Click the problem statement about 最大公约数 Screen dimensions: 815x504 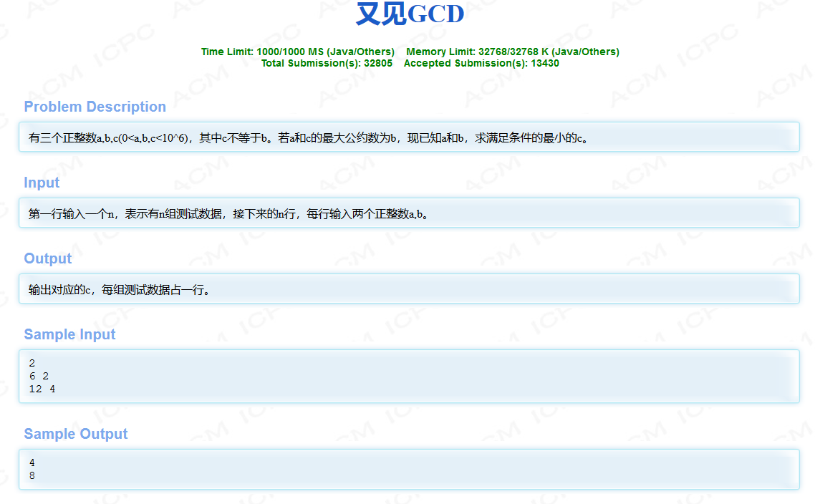coord(308,137)
